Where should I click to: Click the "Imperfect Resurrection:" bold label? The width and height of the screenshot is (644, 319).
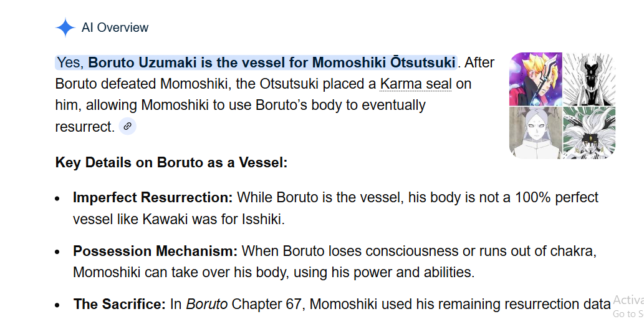pos(153,197)
